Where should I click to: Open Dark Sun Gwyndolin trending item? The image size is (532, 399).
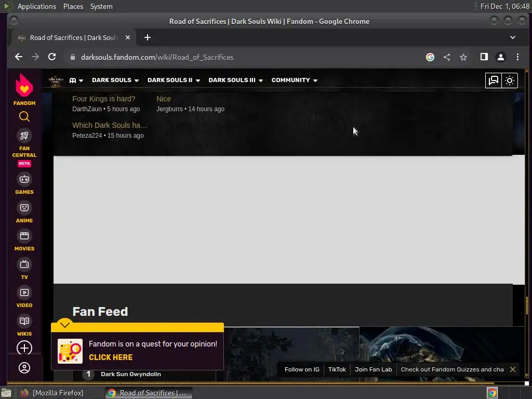[x=131, y=374]
